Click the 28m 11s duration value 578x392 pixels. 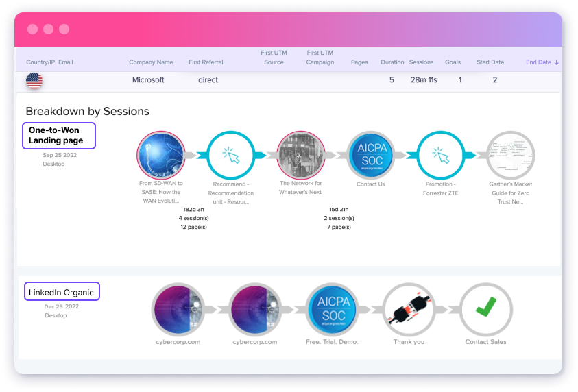(x=424, y=80)
